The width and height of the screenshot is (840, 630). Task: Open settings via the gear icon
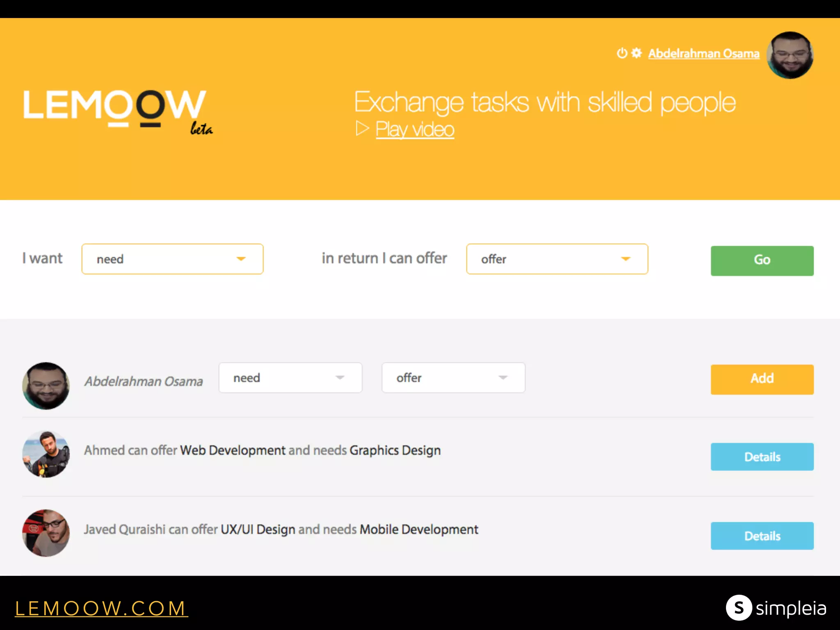coord(636,53)
